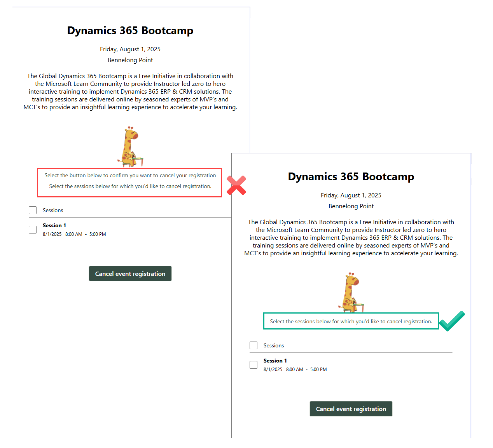The image size is (493, 448).
Task: Click the Bennelong Point location in left panel
Action: [x=130, y=60]
